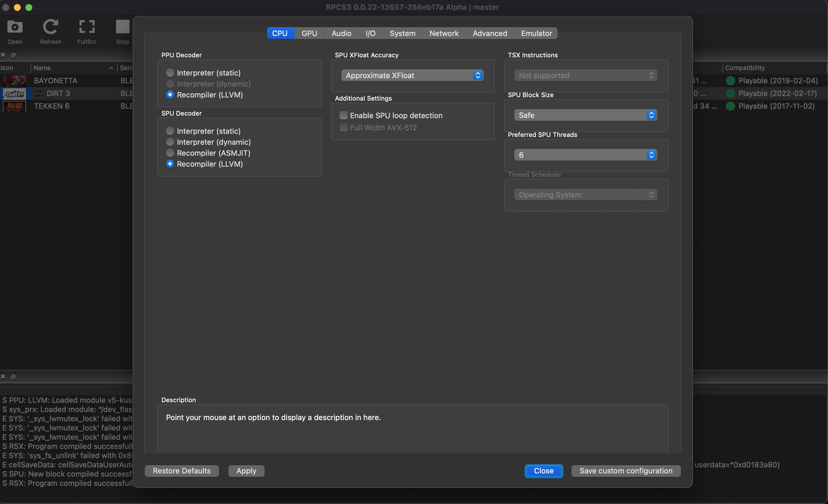Image resolution: width=828 pixels, height=504 pixels.
Task: Float the log panel icon
Action: click(13, 377)
